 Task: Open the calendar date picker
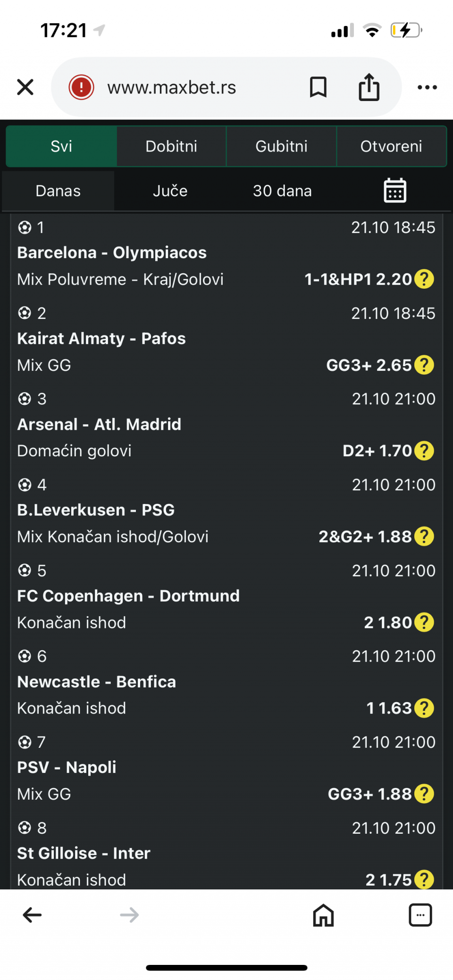[x=395, y=191]
